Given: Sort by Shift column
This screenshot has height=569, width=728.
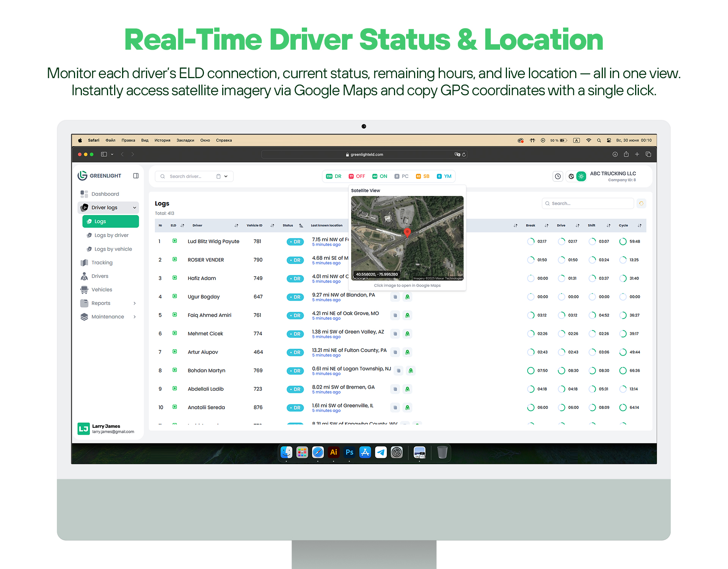Looking at the screenshot, I should coord(609,225).
